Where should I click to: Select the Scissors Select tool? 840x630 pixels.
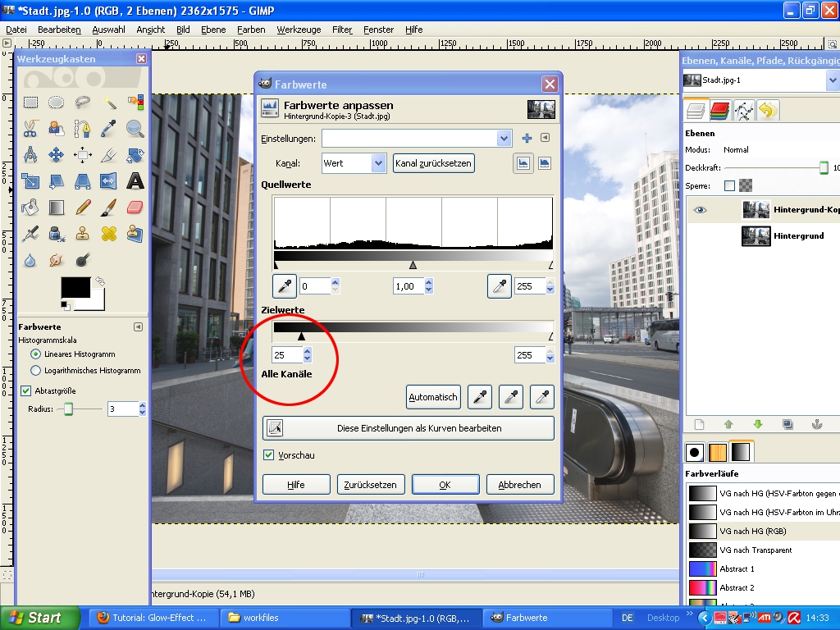30,129
